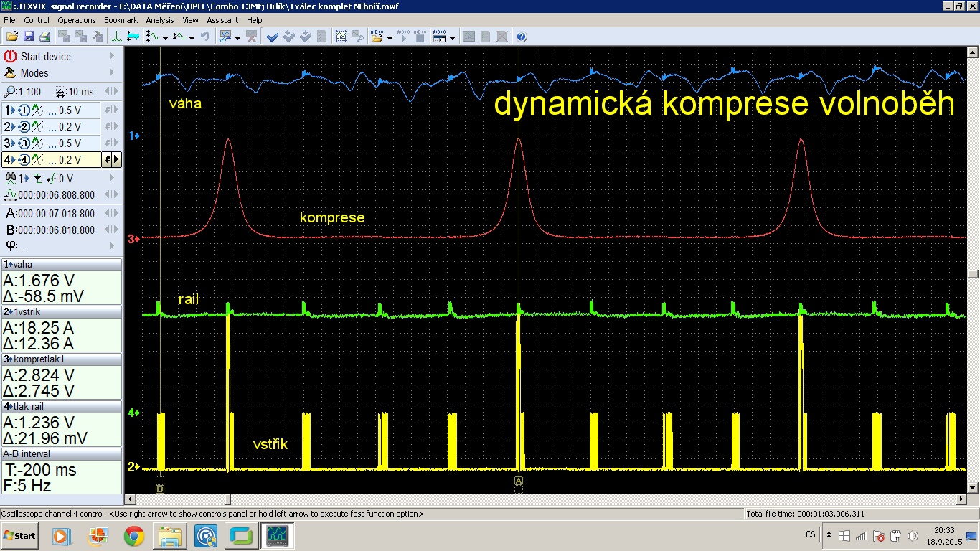Click the channel 2 coupling waveform icon

(x=37, y=127)
